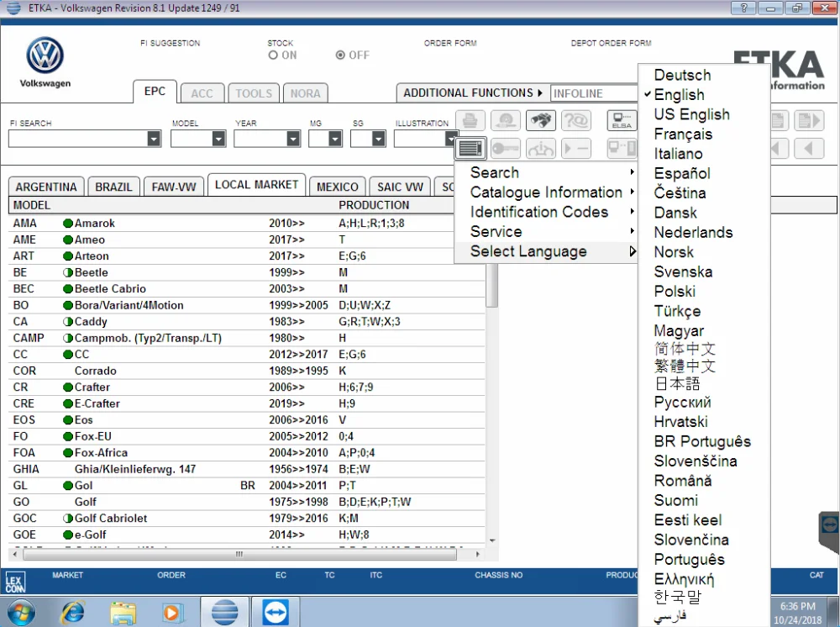
Task: Click green status dot beside Amarok
Action: (68, 224)
